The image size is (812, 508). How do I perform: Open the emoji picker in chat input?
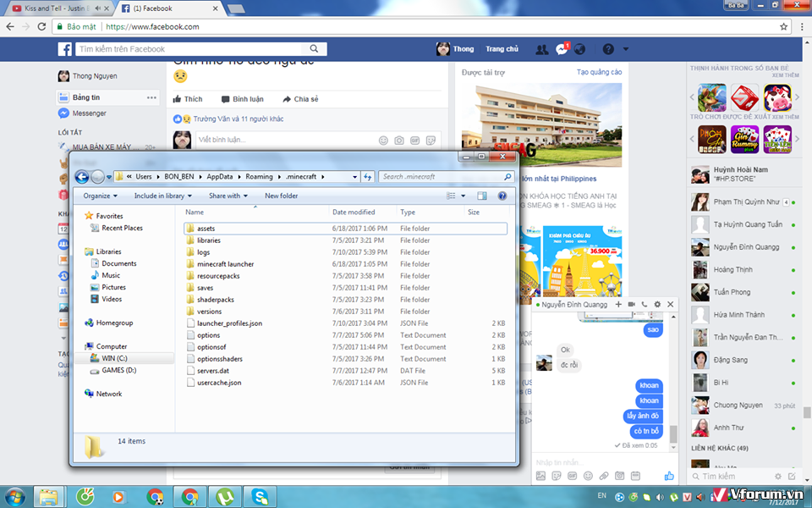pyautogui.click(x=587, y=476)
